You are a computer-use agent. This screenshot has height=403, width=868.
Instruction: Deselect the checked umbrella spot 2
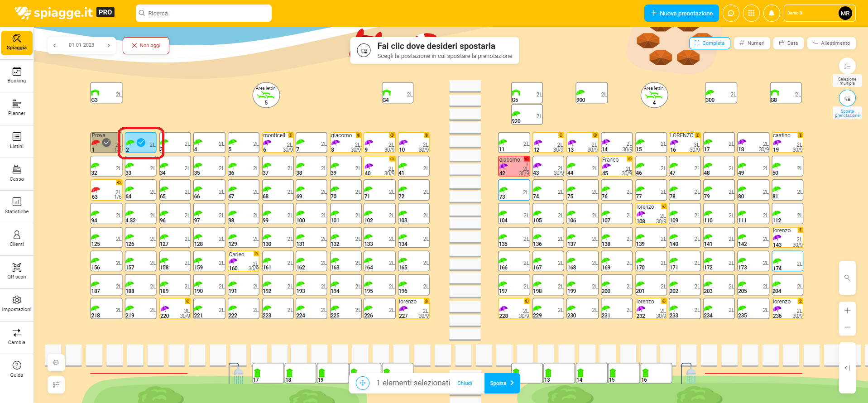click(141, 143)
